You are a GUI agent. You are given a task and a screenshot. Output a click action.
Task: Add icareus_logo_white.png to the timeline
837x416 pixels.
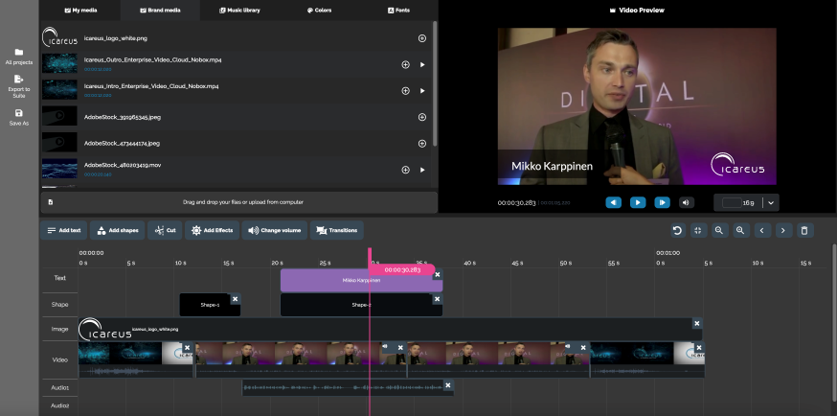[x=422, y=38]
